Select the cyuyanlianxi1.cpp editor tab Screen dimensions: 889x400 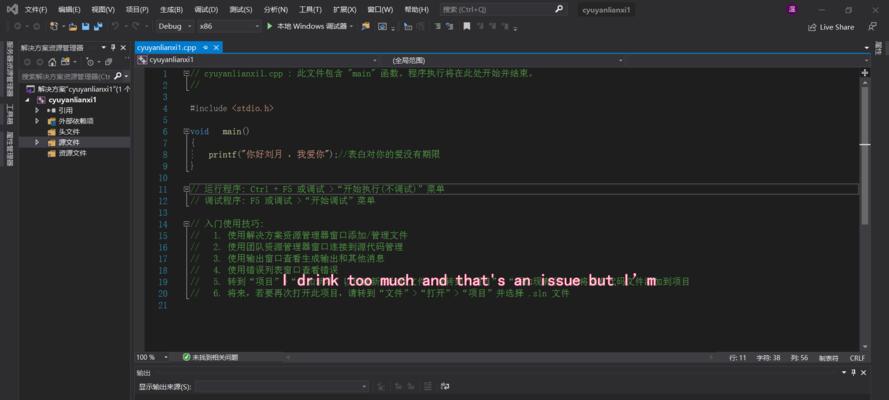[167, 48]
